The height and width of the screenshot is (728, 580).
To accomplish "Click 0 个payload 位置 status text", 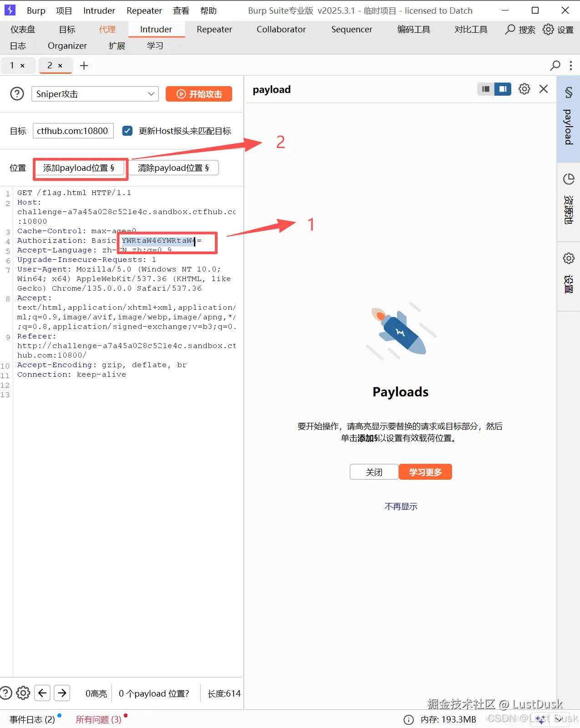I will coord(154,693).
